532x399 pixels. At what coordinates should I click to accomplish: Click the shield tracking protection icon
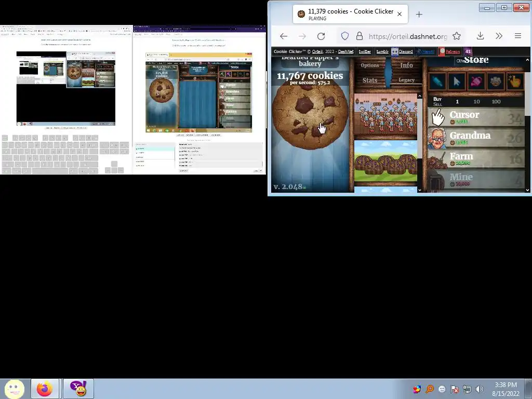pos(345,36)
